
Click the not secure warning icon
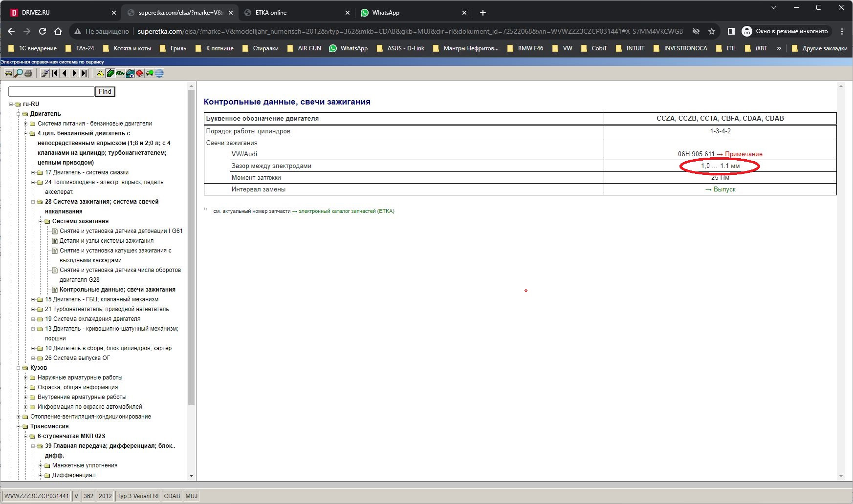tap(78, 31)
